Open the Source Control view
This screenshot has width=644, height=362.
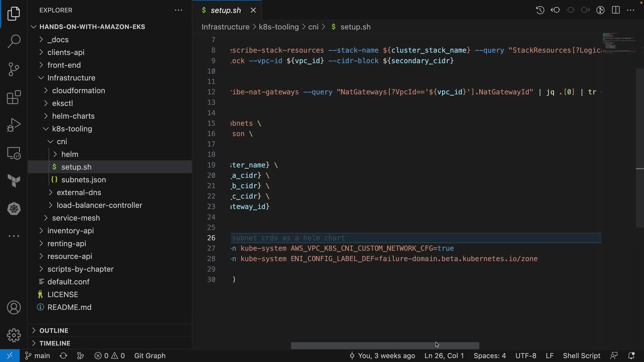(14, 69)
